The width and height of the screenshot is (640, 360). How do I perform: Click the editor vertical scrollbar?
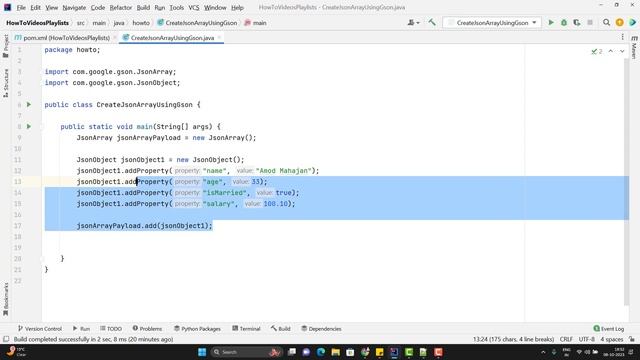point(627,182)
